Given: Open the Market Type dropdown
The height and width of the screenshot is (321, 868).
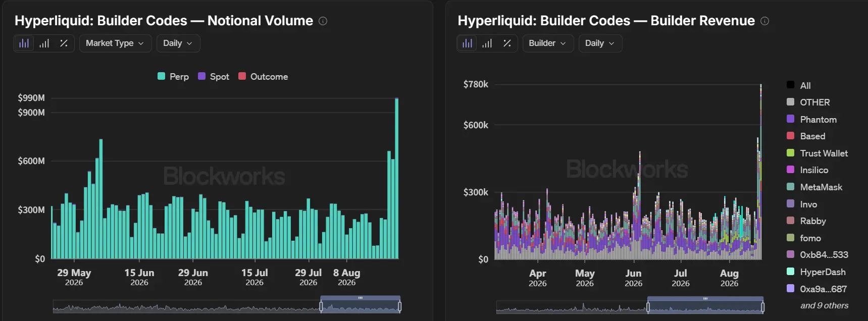Looking at the screenshot, I should point(115,43).
